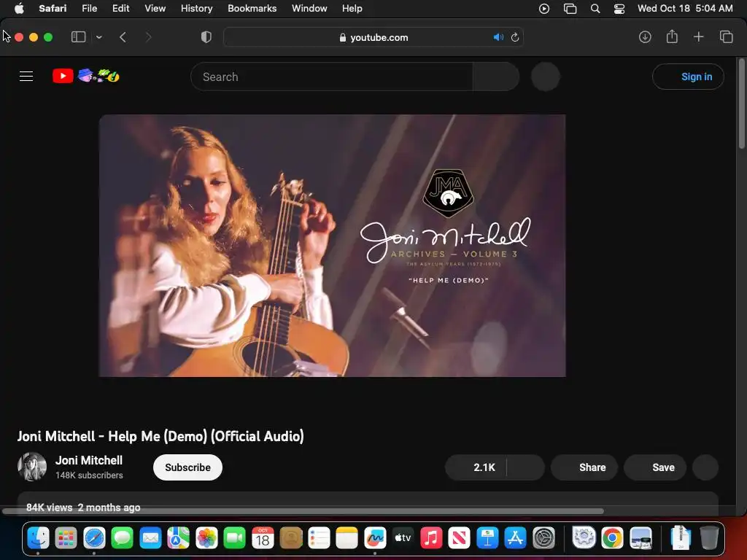Click the Share button
Screen dimensions: 747x560
(x=584, y=467)
